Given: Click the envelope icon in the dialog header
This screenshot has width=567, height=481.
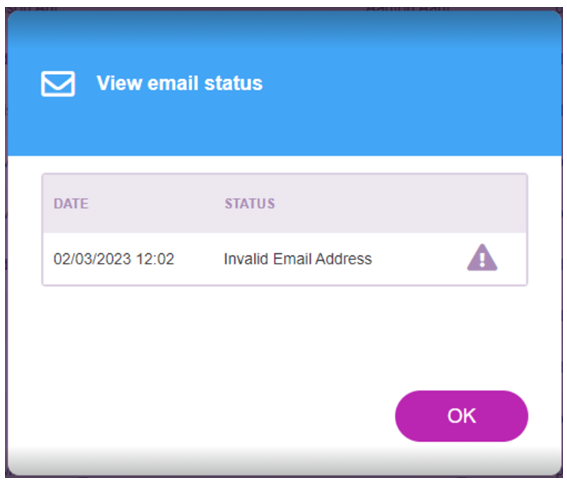Looking at the screenshot, I should [58, 84].
